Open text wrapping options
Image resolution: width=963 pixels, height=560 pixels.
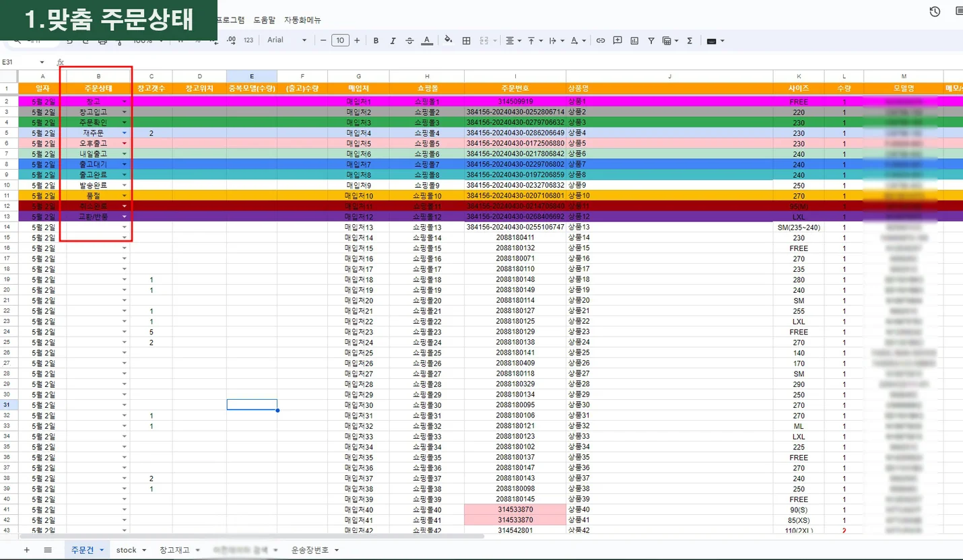point(556,40)
